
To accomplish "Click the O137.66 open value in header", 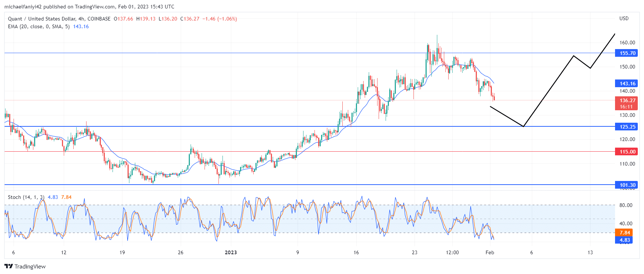I will click(x=124, y=19).
